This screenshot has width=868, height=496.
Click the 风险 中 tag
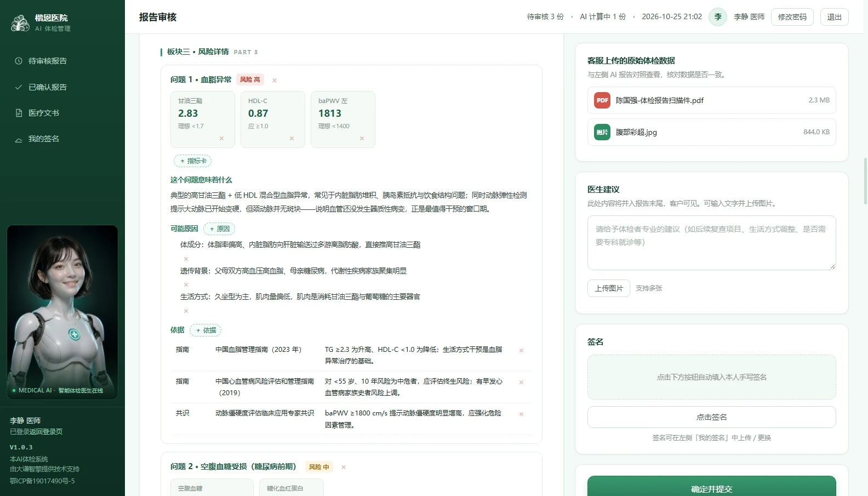click(x=319, y=467)
